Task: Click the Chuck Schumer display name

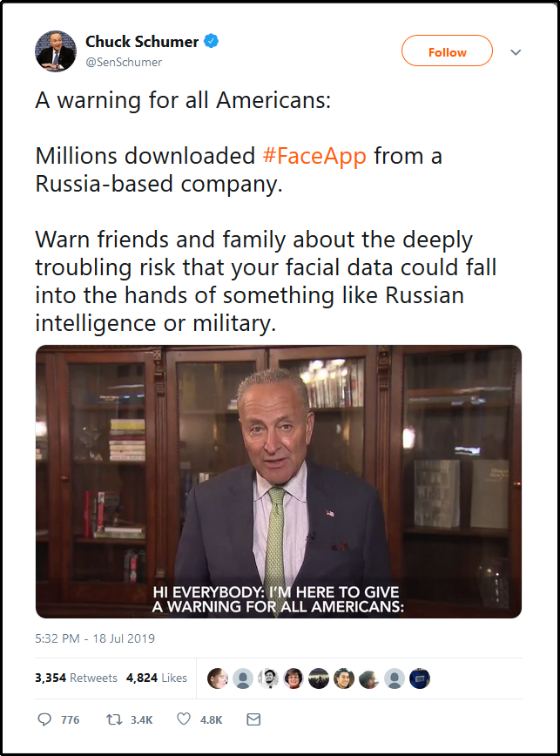Action: [x=142, y=42]
